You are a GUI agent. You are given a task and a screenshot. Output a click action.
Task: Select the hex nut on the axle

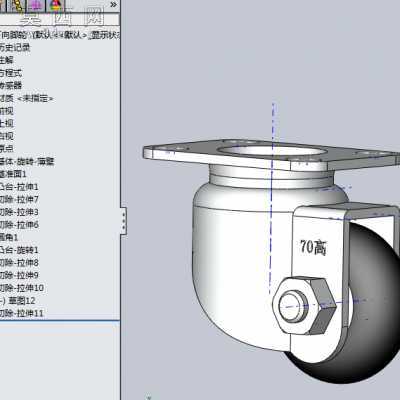(304, 306)
